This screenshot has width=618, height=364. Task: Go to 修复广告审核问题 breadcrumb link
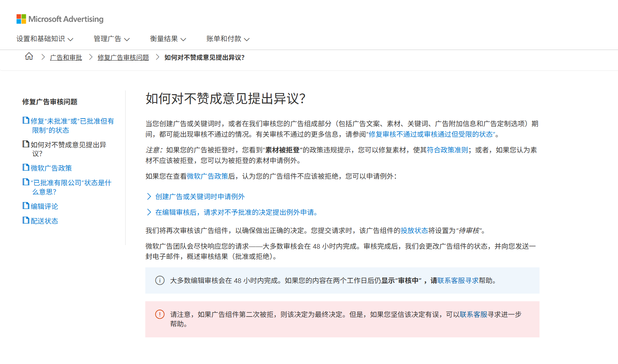pos(123,58)
